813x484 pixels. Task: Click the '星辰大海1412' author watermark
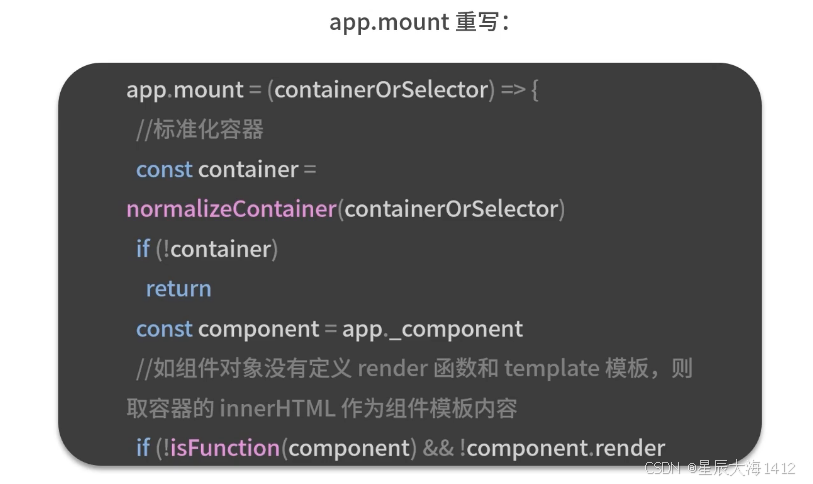point(747,468)
